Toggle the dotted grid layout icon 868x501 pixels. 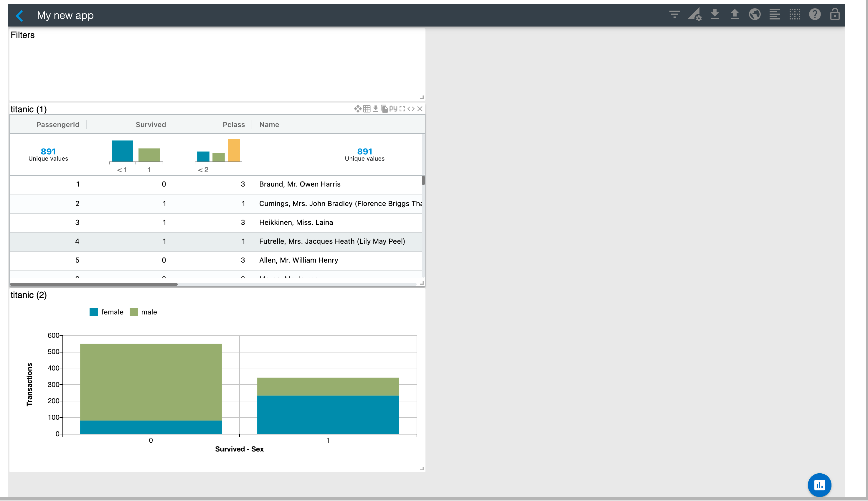(795, 14)
